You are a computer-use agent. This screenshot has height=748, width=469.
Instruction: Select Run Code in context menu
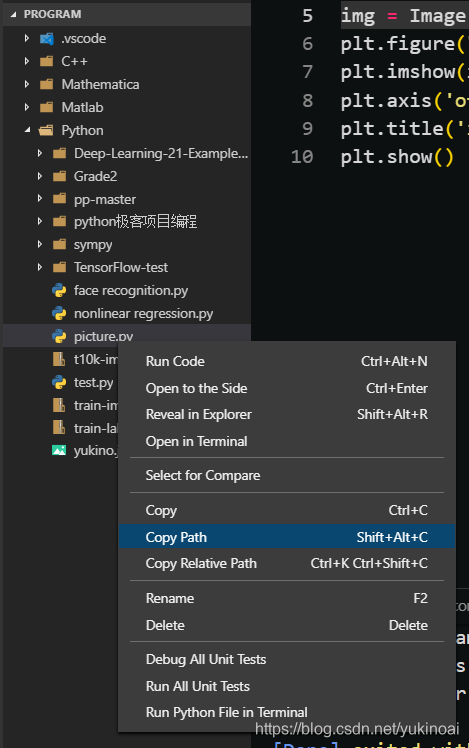[x=287, y=362]
